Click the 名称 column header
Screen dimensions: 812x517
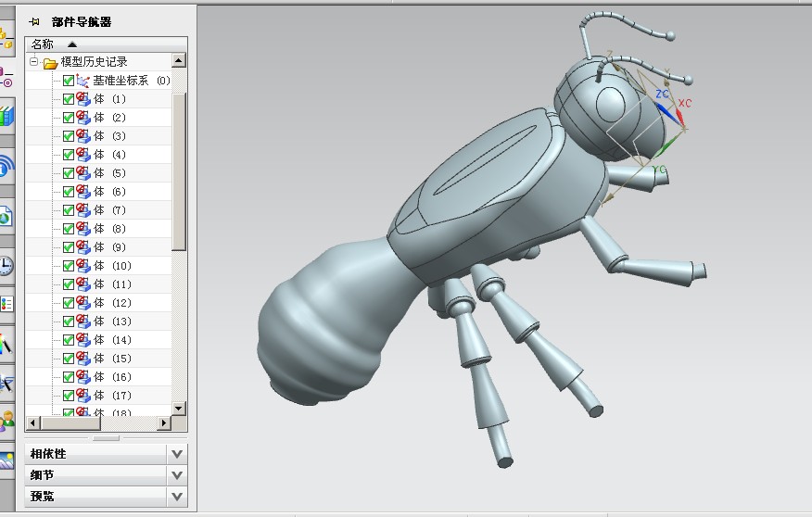coord(107,44)
